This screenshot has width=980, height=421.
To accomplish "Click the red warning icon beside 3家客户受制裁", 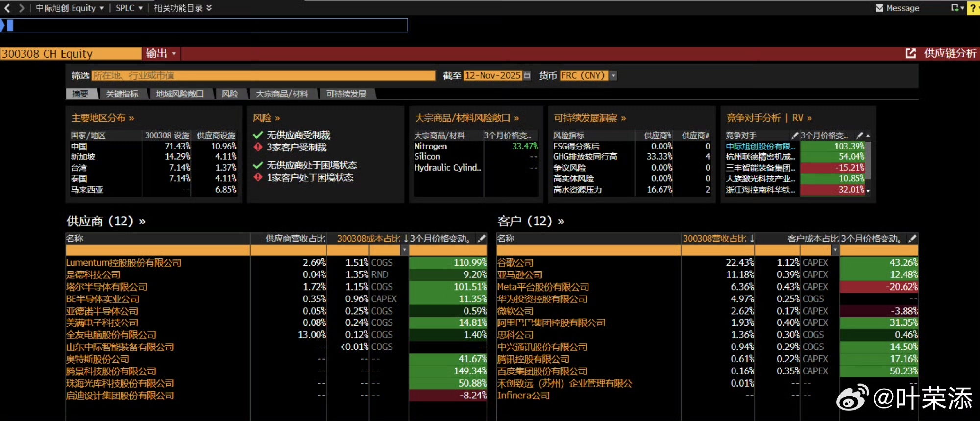I will [x=258, y=147].
